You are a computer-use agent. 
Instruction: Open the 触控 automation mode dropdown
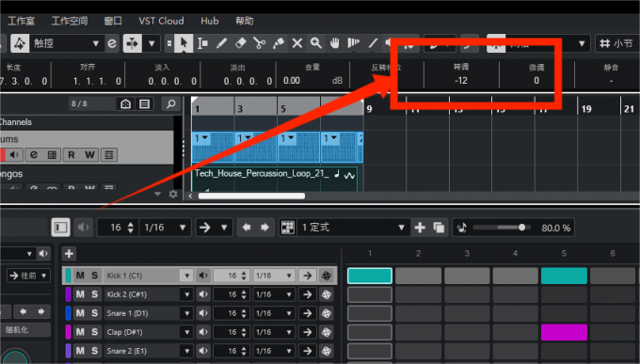tap(95, 43)
